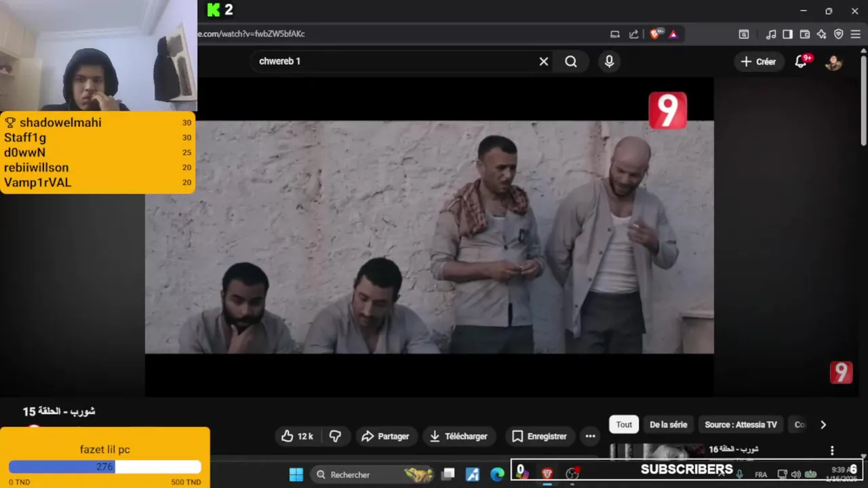
Task: Click the leaderboard entry d0wwN
Action: click(24, 152)
